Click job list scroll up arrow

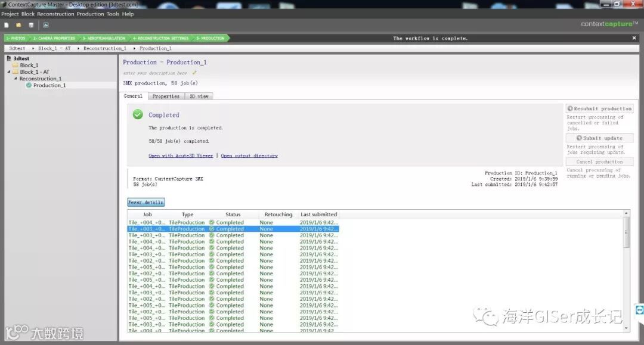(626, 213)
